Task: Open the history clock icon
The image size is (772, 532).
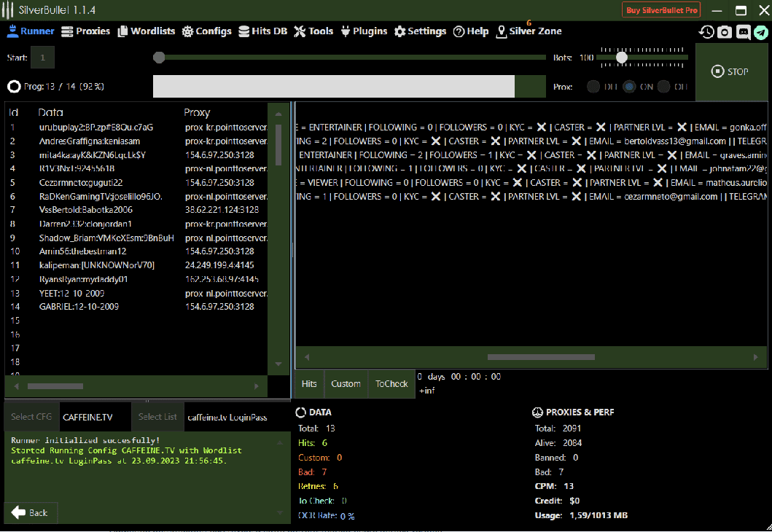Action: pyautogui.click(x=706, y=31)
